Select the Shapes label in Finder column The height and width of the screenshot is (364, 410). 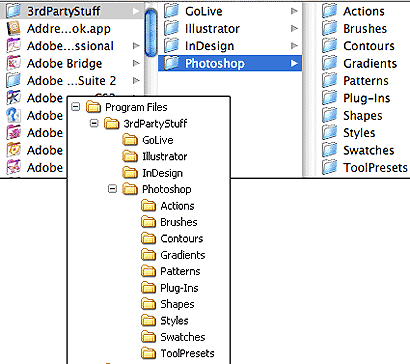[363, 116]
